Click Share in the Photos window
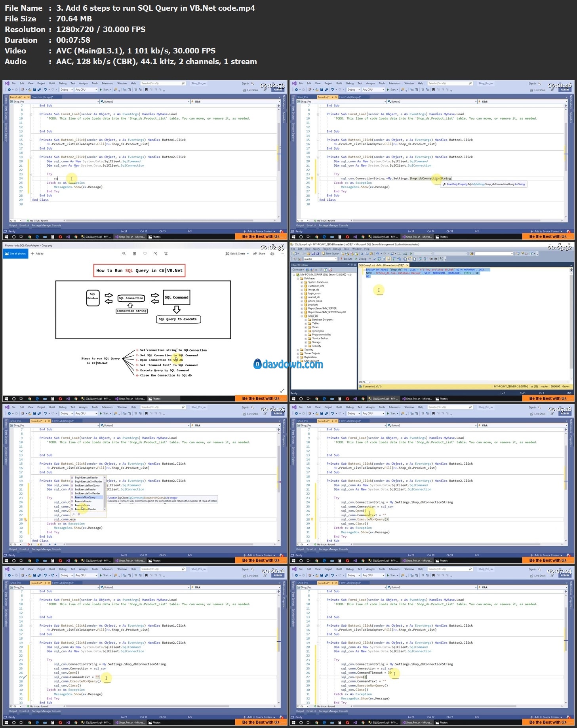 [x=259, y=253]
